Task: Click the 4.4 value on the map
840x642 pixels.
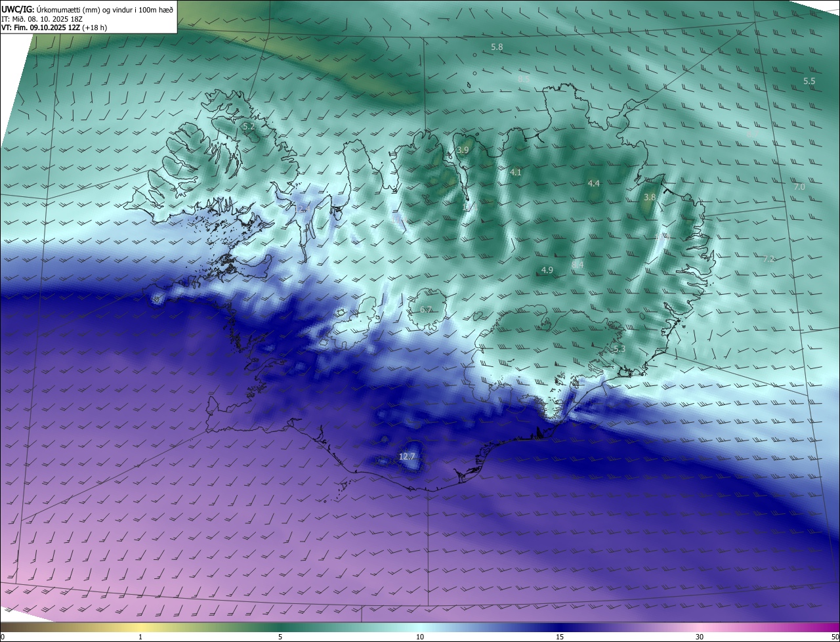Action: [594, 184]
